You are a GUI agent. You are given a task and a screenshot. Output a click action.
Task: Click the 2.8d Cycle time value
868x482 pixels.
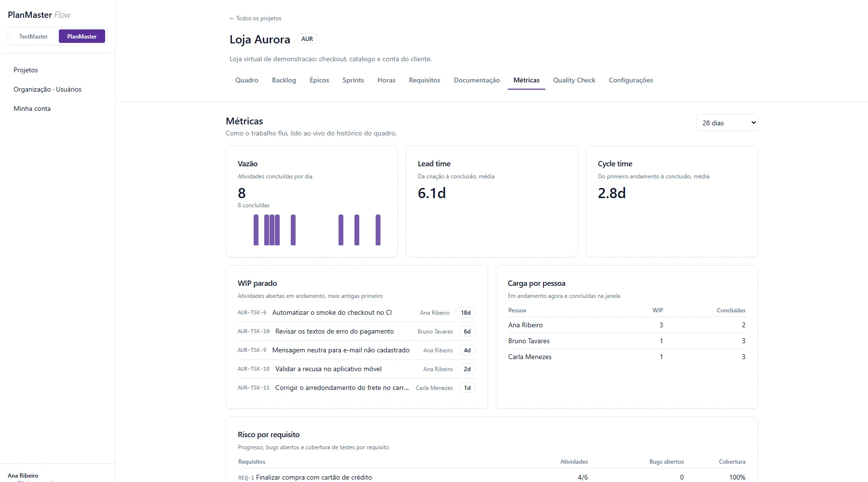611,193
